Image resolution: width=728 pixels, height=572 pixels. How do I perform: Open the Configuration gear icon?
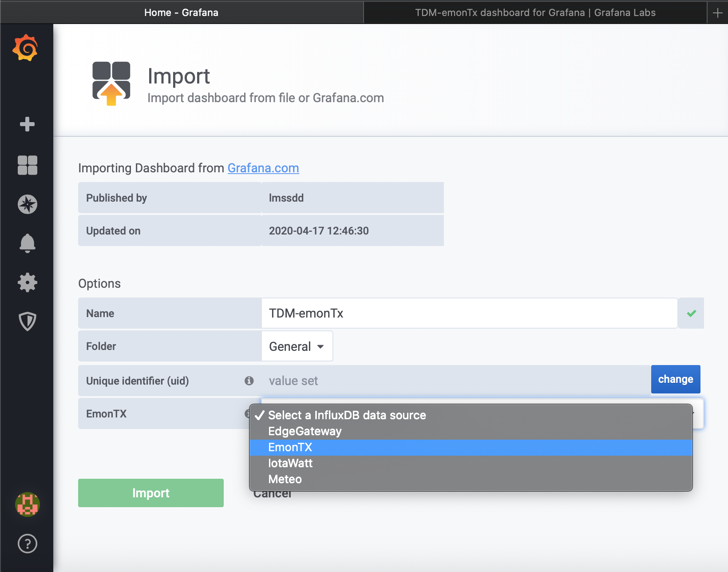pyautogui.click(x=27, y=282)
